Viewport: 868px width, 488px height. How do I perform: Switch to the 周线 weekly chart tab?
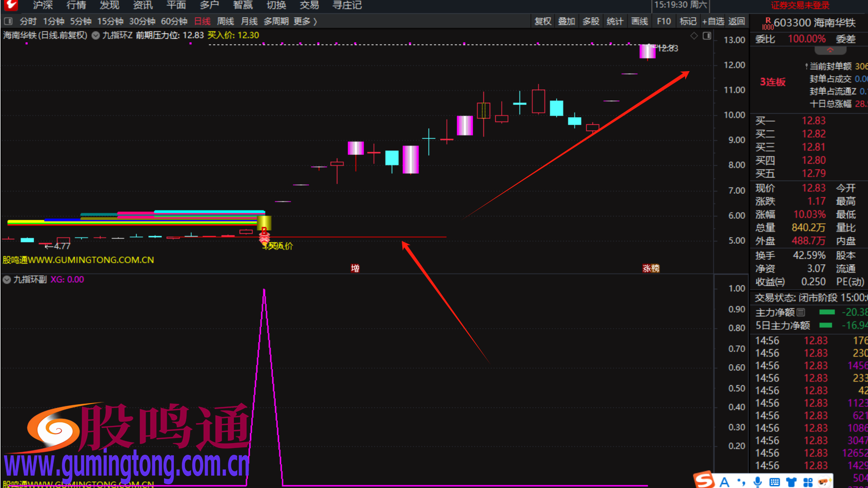[226, 21]
